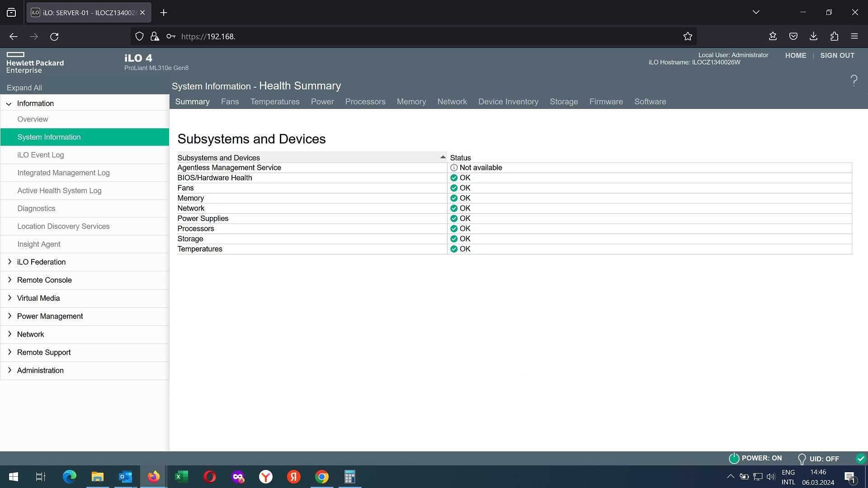868x488 pixels.
Task: Go back with the browser back arrow
Action: point(14,37)
